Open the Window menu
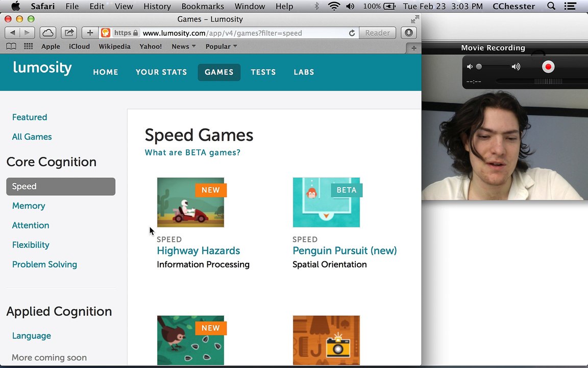The width and height of the screenshot is (588, 368). coord(250,6)
